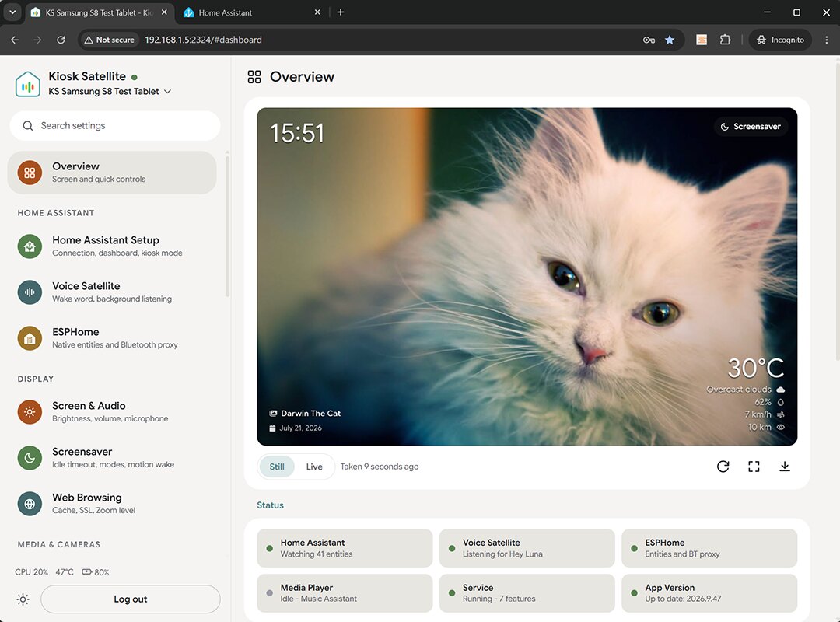Click the 'Taken 9 seconds ago' text
This screenshot has height=622, width=840.
(x=380, y=466)
